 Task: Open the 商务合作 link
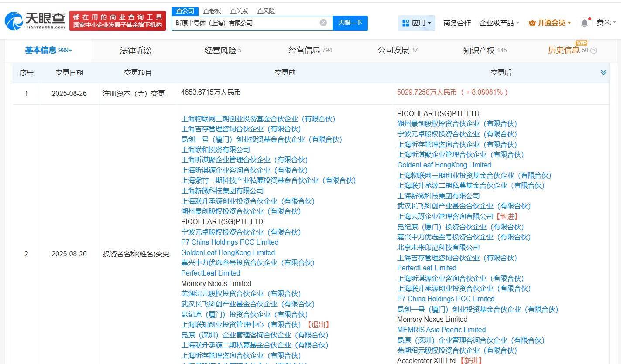click(457, 23)
